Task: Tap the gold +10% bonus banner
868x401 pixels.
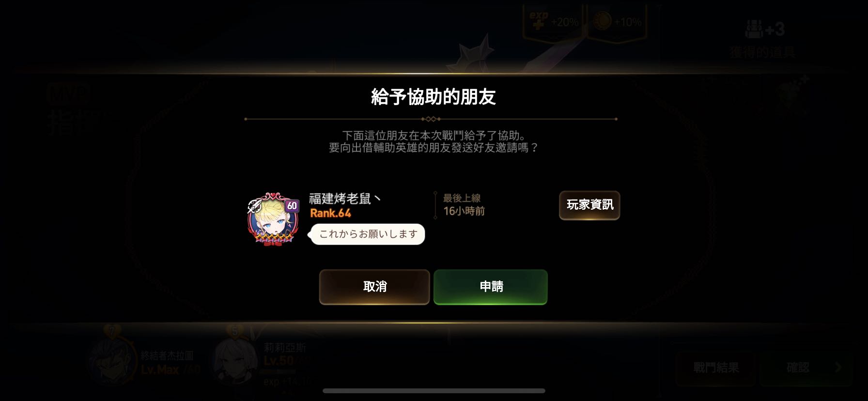Action: 617,22
